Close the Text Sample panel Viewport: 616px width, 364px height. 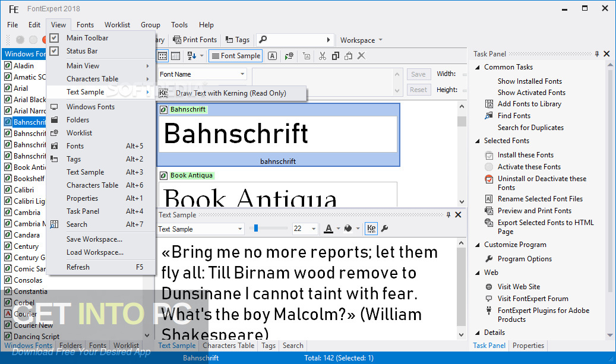(458, 214)
